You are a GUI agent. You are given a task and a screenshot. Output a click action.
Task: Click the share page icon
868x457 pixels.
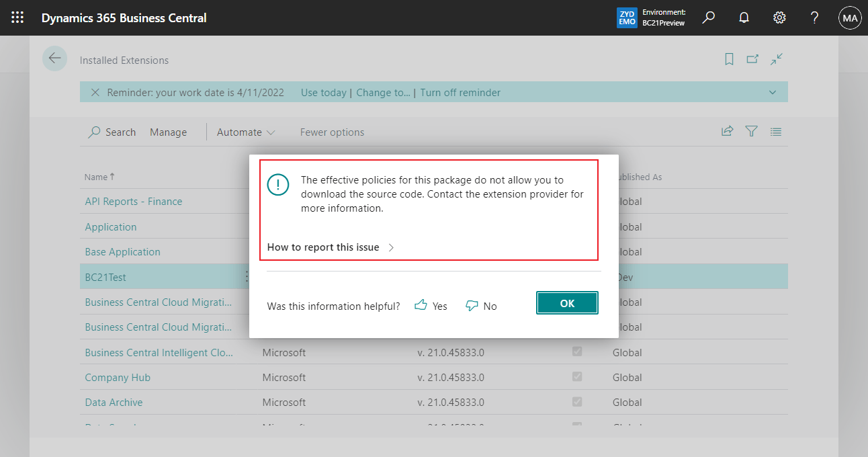tap(727, 131)
